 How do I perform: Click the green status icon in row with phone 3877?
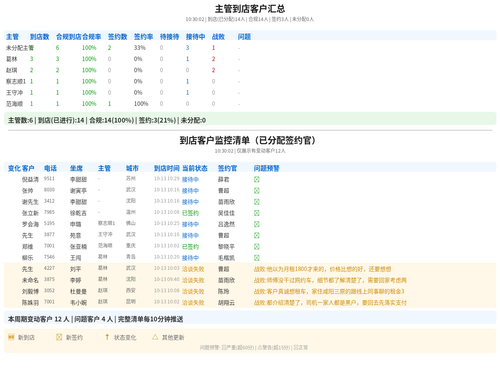click(257, 235)
